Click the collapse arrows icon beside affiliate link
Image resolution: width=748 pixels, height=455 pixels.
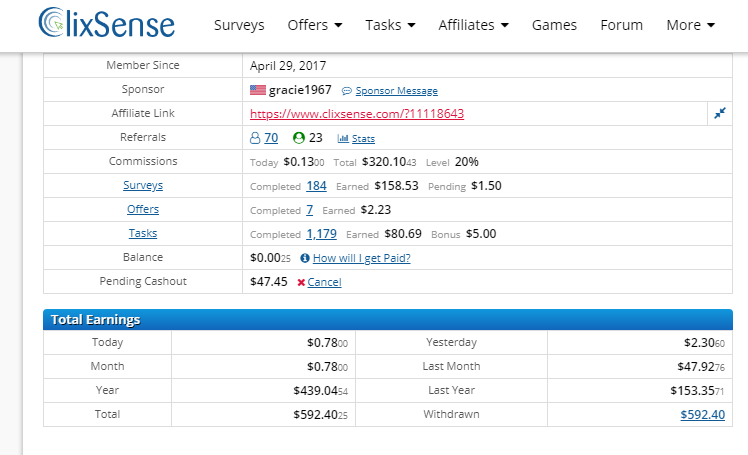tap(719, 113)
